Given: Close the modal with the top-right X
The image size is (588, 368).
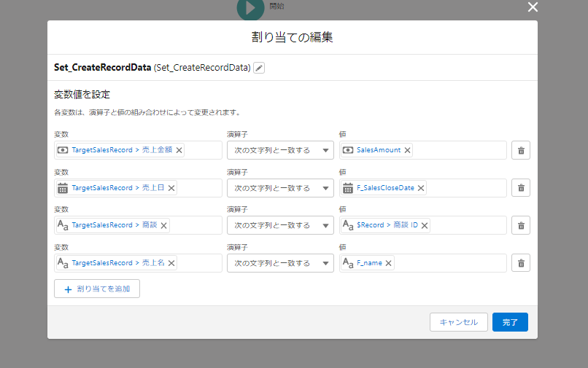Looking at the screenshot, I should (x=533, y=7).
